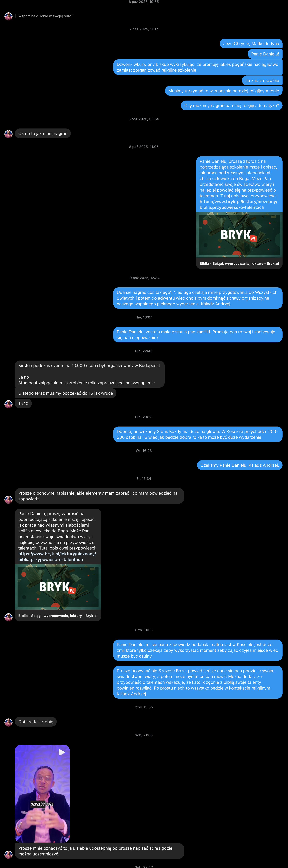Click the sender avatar next to story mention
The height and width of the screenshot is (868, 288).
point(8,16)
